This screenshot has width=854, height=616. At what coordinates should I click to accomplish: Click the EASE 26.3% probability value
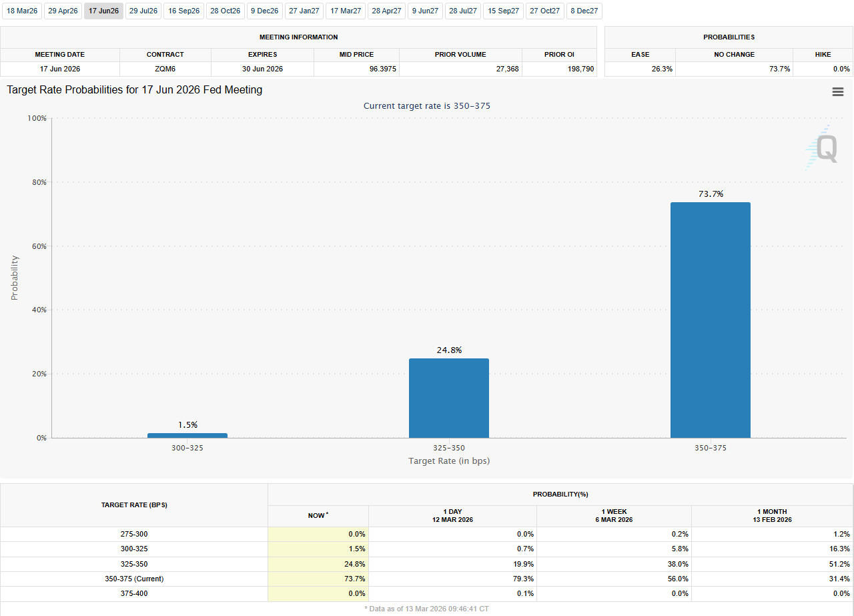[x=640, y=69]
